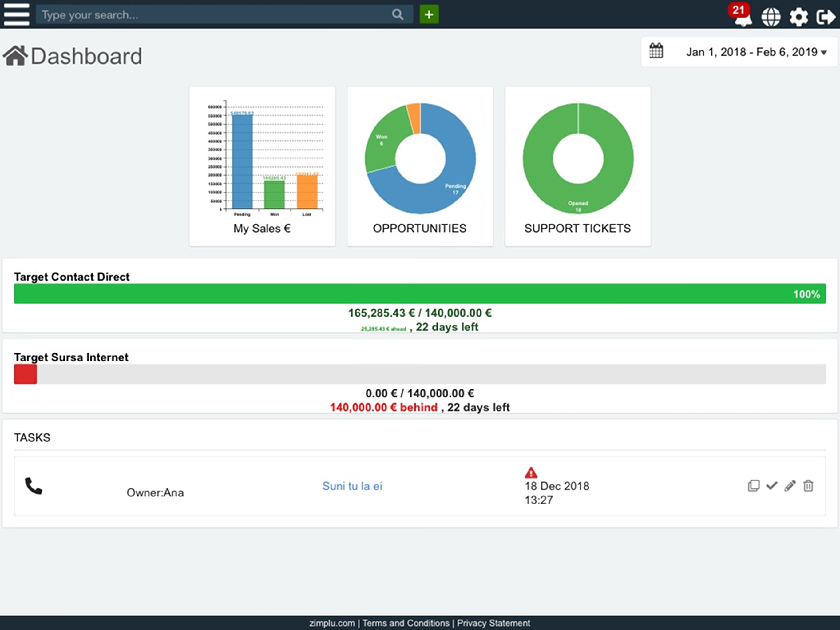Click the blue Pending bar in sales chart

242,161
